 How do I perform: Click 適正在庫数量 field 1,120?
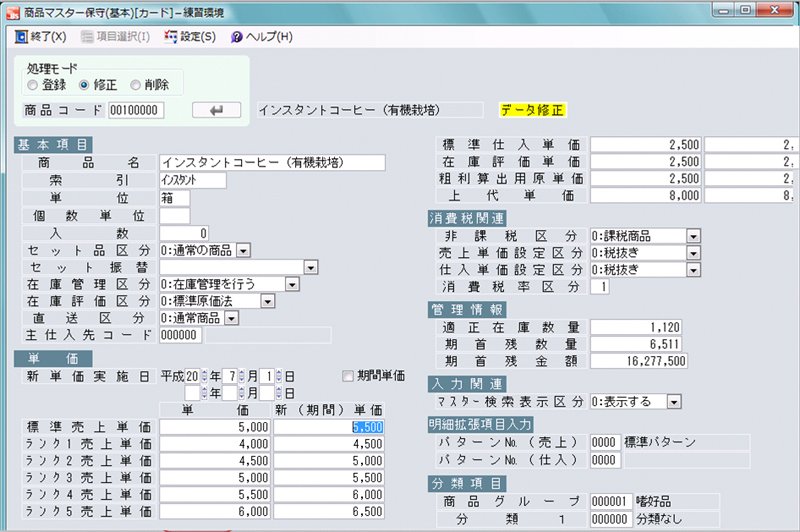[636, 327]
